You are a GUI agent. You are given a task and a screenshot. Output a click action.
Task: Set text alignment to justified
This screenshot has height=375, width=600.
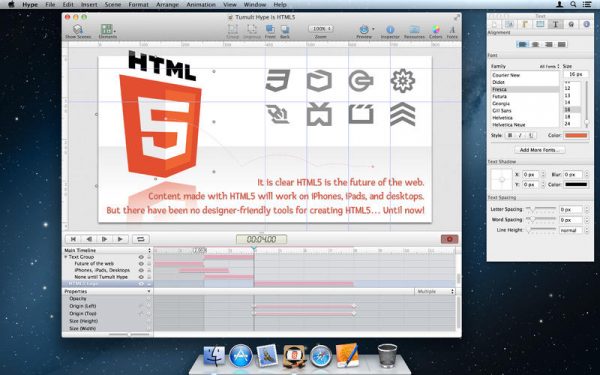[x=561, y=44]
